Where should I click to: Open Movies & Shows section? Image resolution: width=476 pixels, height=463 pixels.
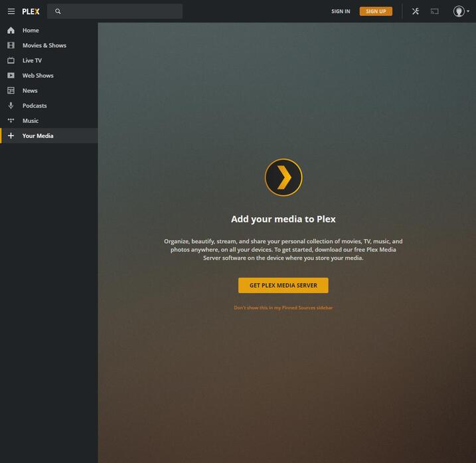pyautogui.click(x=49, y=45)
